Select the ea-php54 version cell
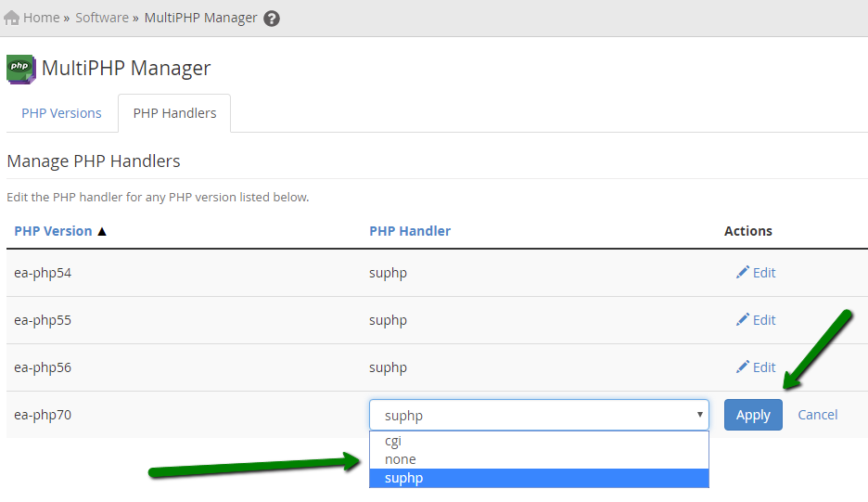This screenshot has width=868, height=502. (43, 273)
